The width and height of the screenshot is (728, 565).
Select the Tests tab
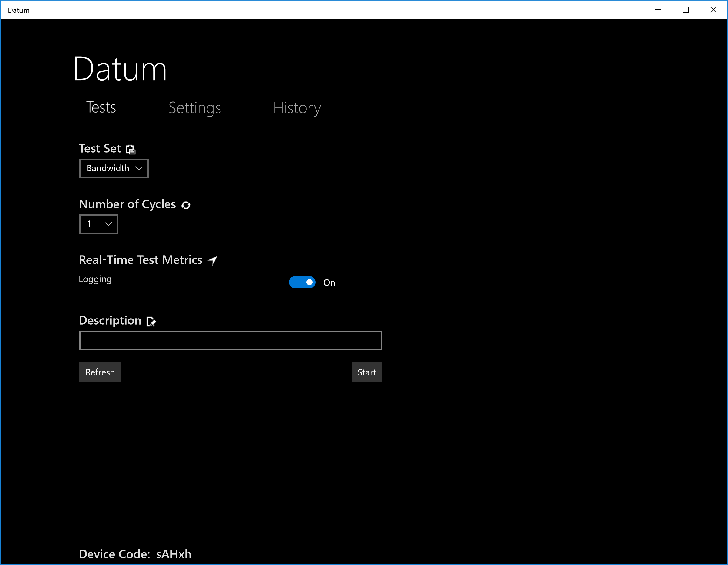click(101, 107)
